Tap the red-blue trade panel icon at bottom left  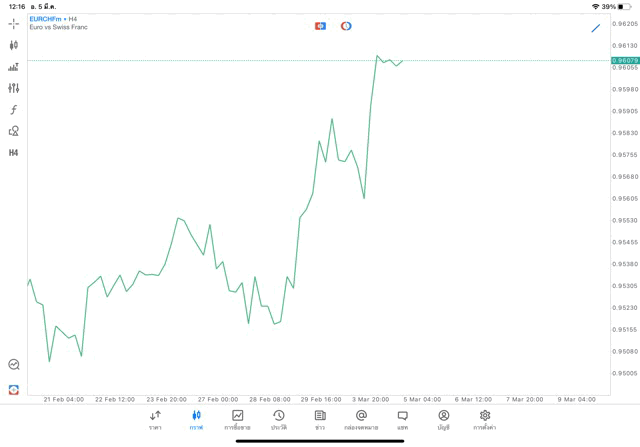[14, 389]
